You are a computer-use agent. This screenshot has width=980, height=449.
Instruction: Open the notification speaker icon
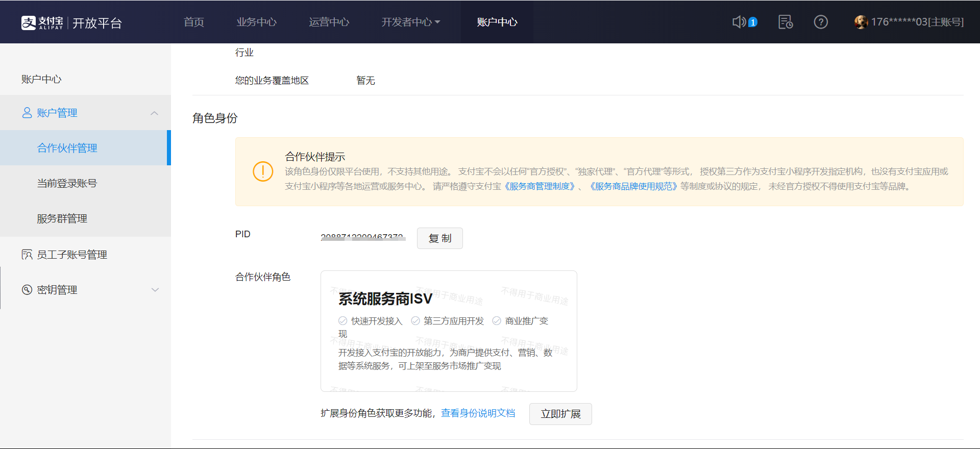[739, 22]
